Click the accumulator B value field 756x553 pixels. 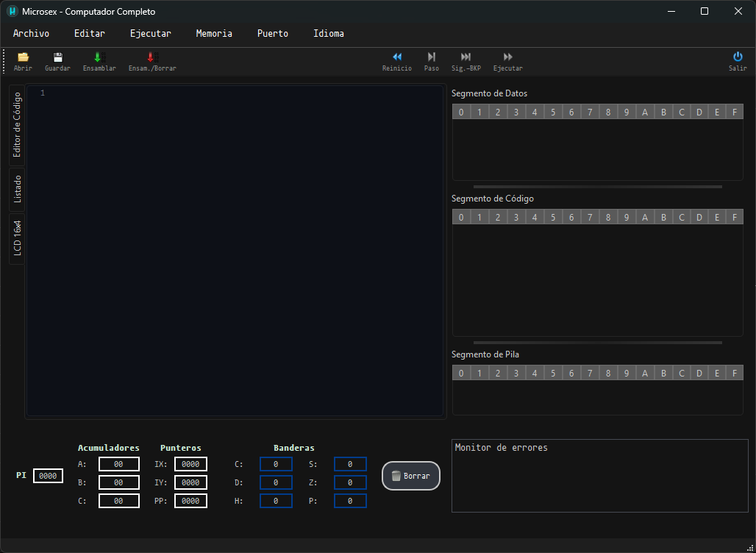coord(119,482)
